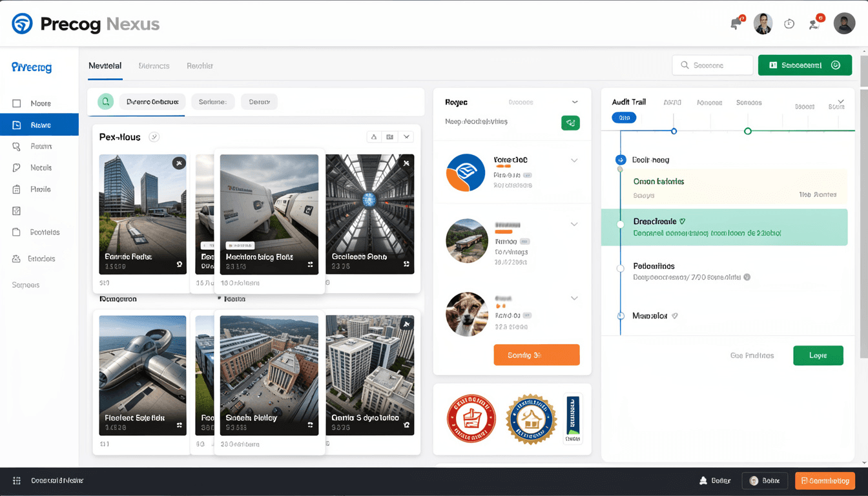Open the notifications bell with red badge

736,23
